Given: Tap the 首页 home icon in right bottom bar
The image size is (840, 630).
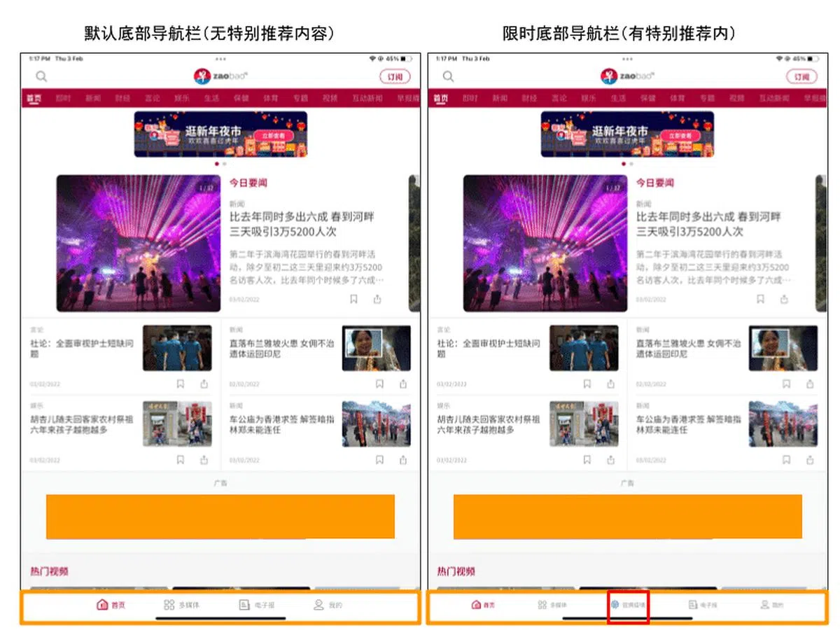Looking at the screenshot, I should tap(482, 605).
